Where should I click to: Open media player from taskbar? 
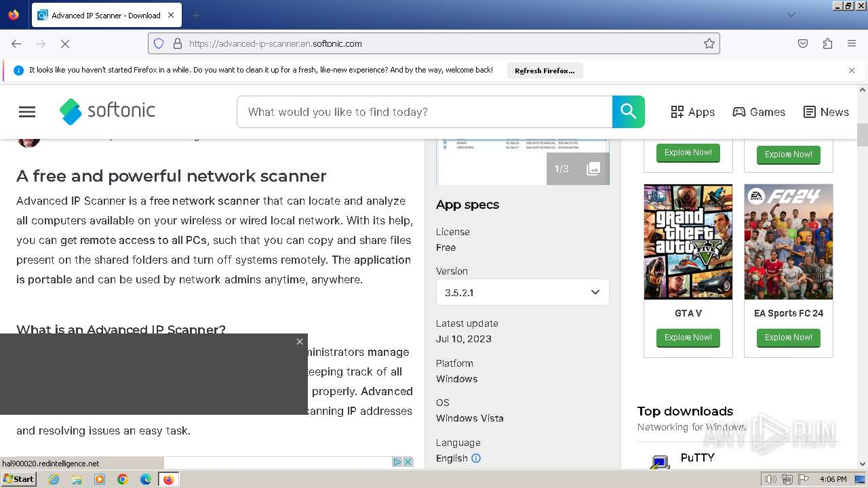click(100, 479)
